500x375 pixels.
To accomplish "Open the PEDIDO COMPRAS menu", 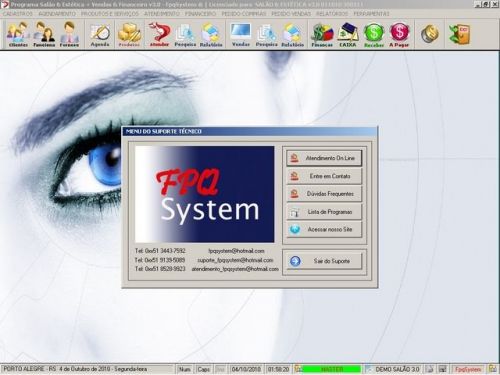I will [244, 14].
